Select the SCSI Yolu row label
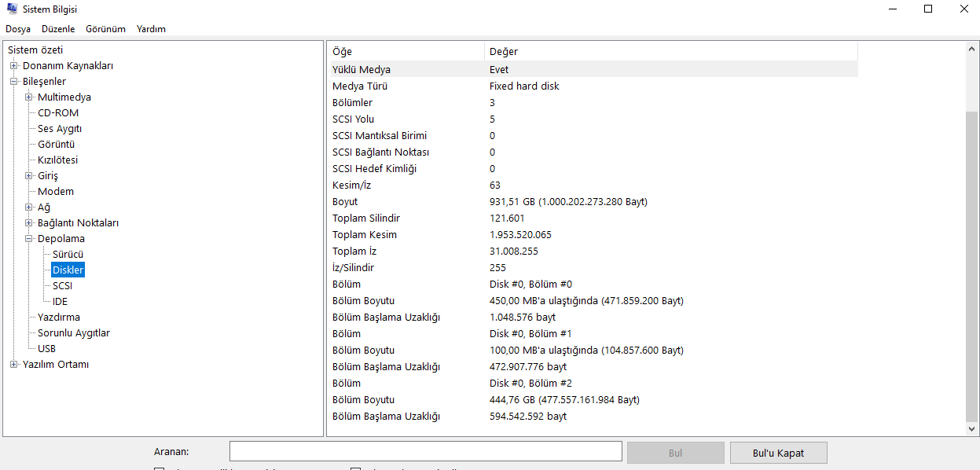980x470 pixels. click(354, 119)
